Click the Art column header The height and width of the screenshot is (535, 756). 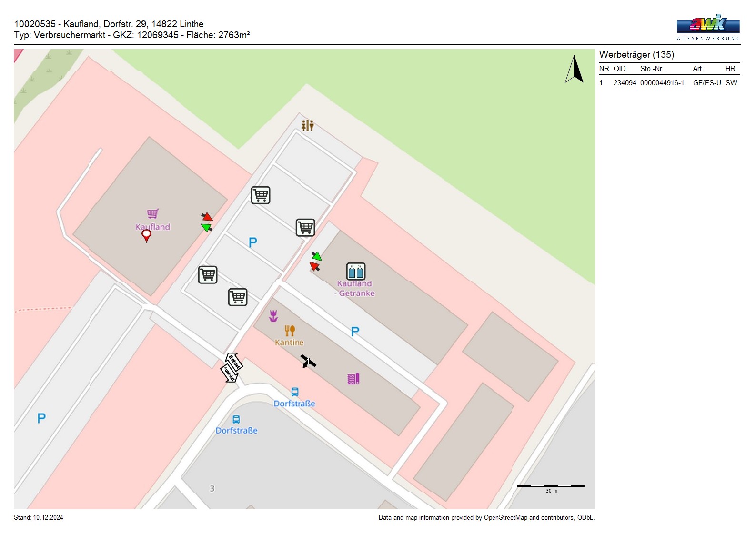point(697,69)
